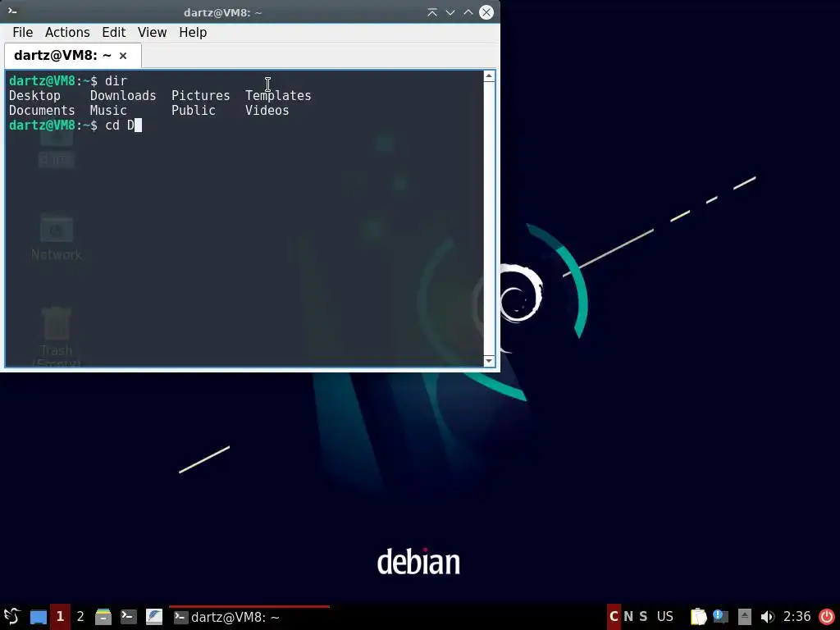Switch to workspace 1

pyautogui.click(x=60, y=617)
